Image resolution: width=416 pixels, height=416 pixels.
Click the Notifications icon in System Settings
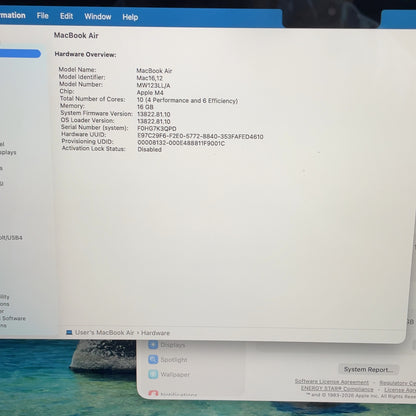153,394
